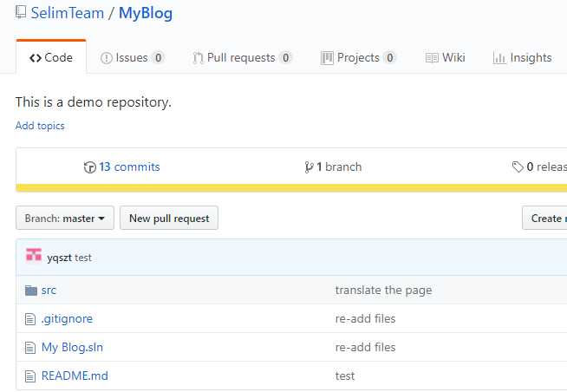Click the Projects count badge 0
Viewport: 567px width, 392px height.
point(390,57)
